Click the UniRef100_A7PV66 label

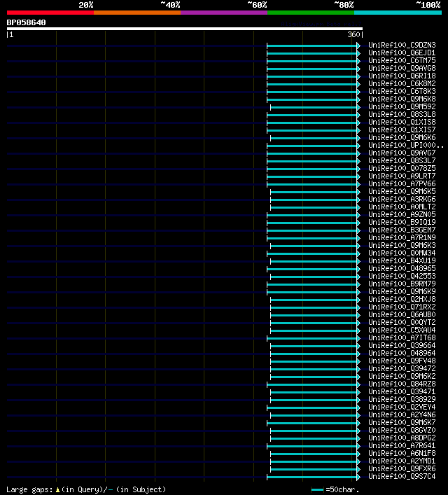402,183
